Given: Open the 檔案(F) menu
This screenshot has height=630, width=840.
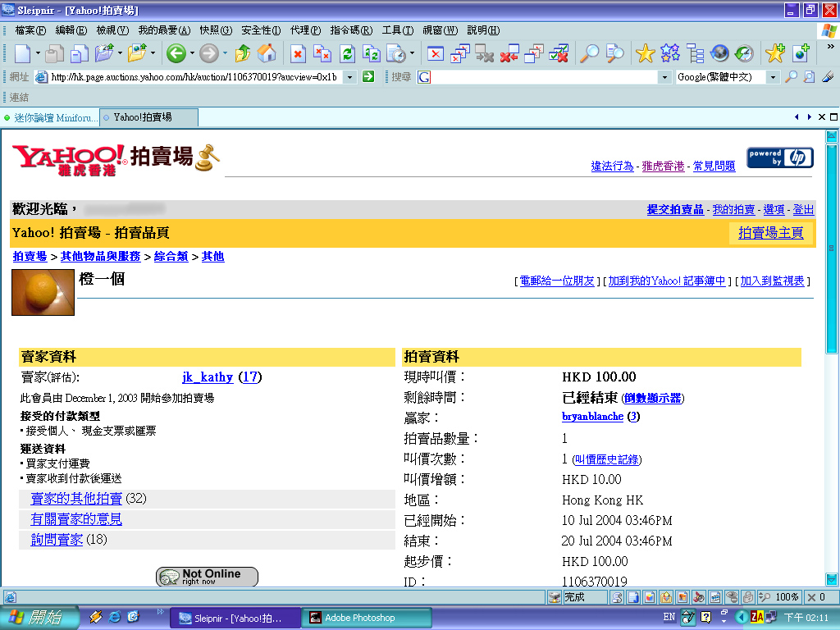Looking at the screenshot, I should tap(30, 30).
